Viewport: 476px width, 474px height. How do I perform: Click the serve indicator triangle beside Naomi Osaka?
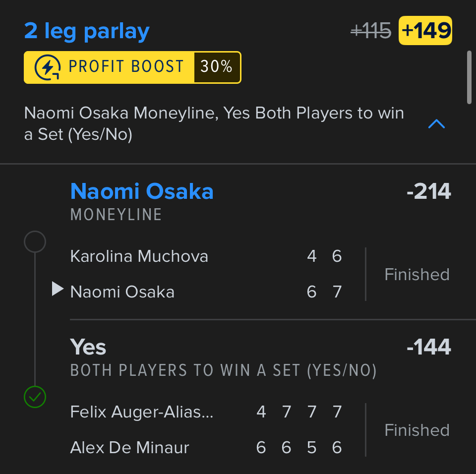click(x=58, y=289)
